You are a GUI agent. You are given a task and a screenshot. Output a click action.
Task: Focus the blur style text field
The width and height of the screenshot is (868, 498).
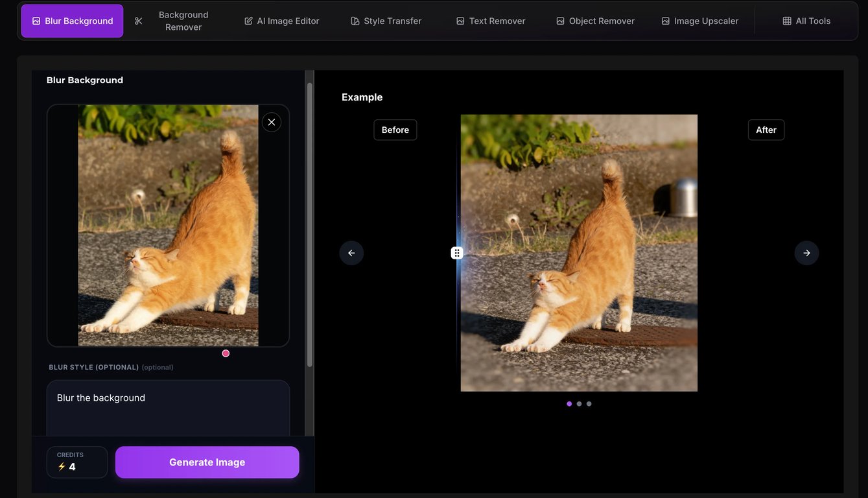tap(168, 409)
